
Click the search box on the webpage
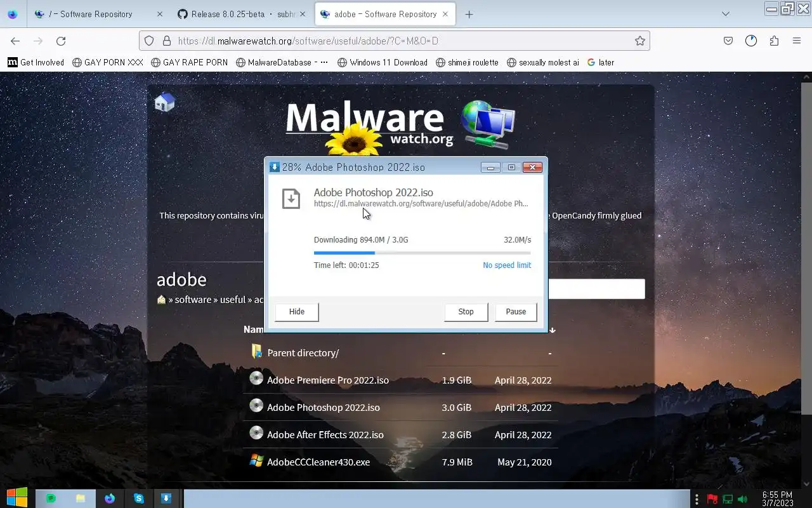click(x=596, y=289)
